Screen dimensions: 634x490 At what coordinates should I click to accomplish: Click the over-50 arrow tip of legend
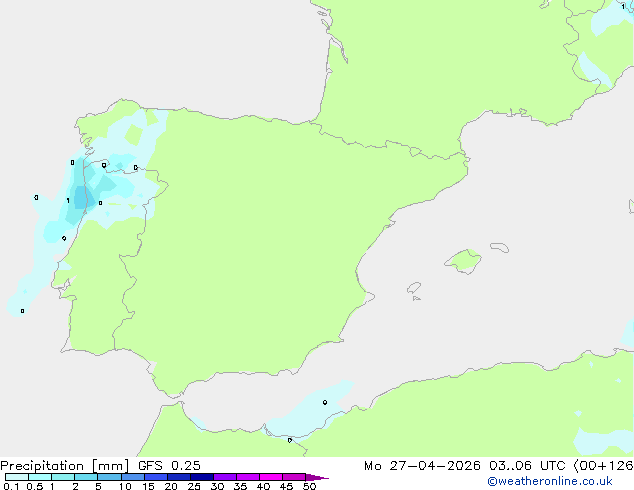(317, 477)
